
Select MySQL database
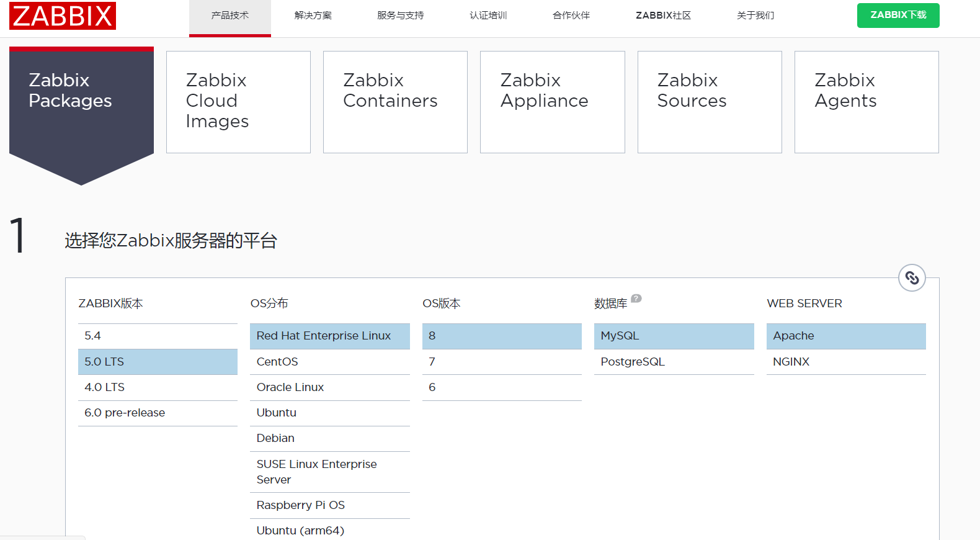(674, 336)
